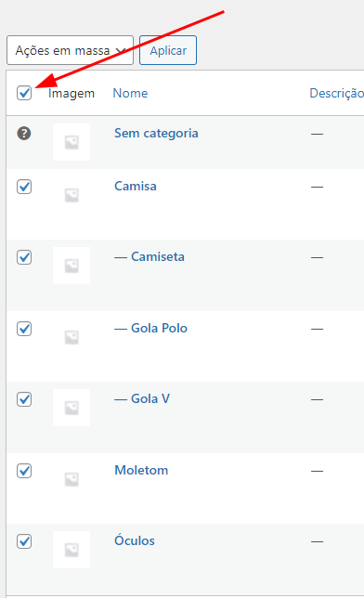Click the Aplicar button

[168, 50]
